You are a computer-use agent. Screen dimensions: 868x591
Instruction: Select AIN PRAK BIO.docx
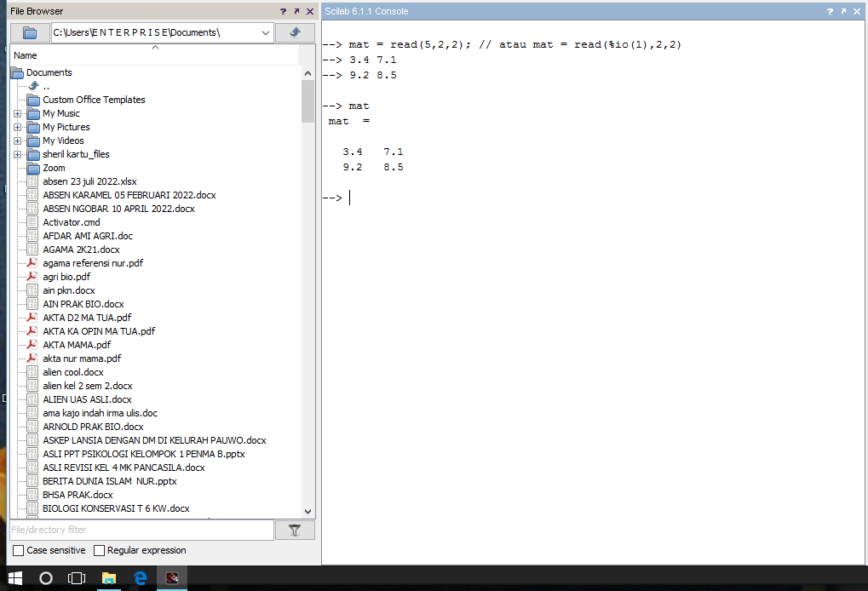click(x=83, y=304)
